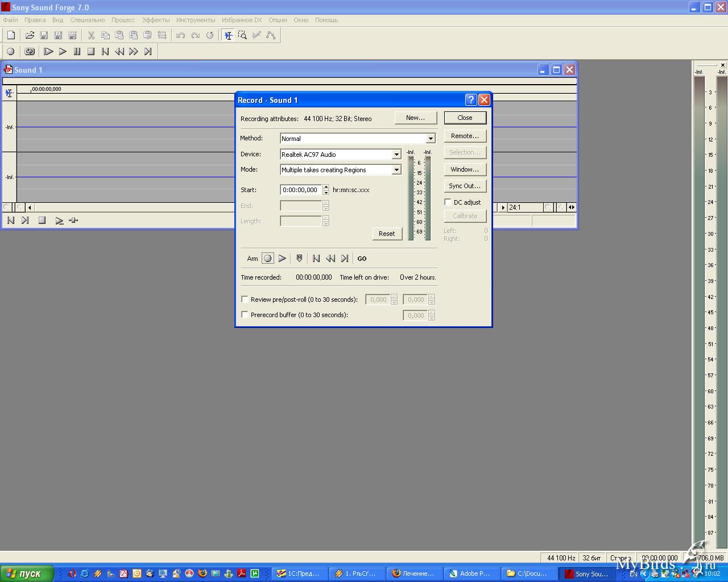Click the left scroll arrow of Sound 1 scrollbar
Image resolution: width=728 pixels, height=582 pixels.
click(30, 207)
